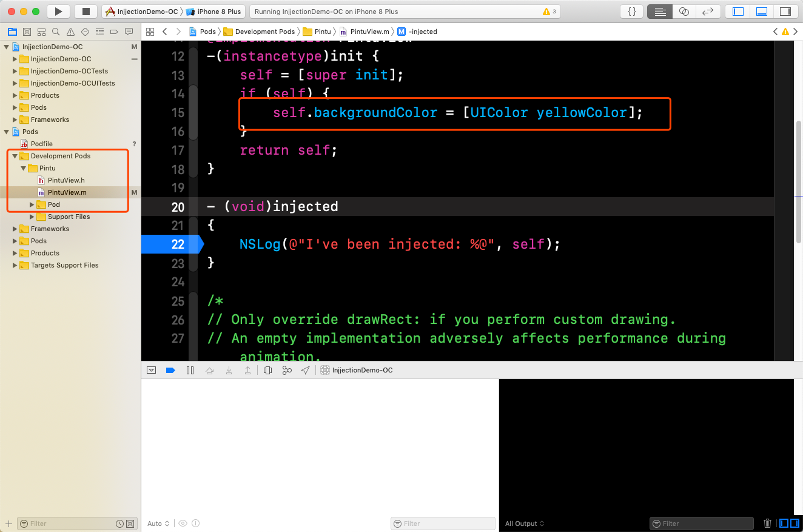The height and width of the screenshot is (532, 803).
Task: Switch to Source Control navigator tab
Action: pos(27,32)
